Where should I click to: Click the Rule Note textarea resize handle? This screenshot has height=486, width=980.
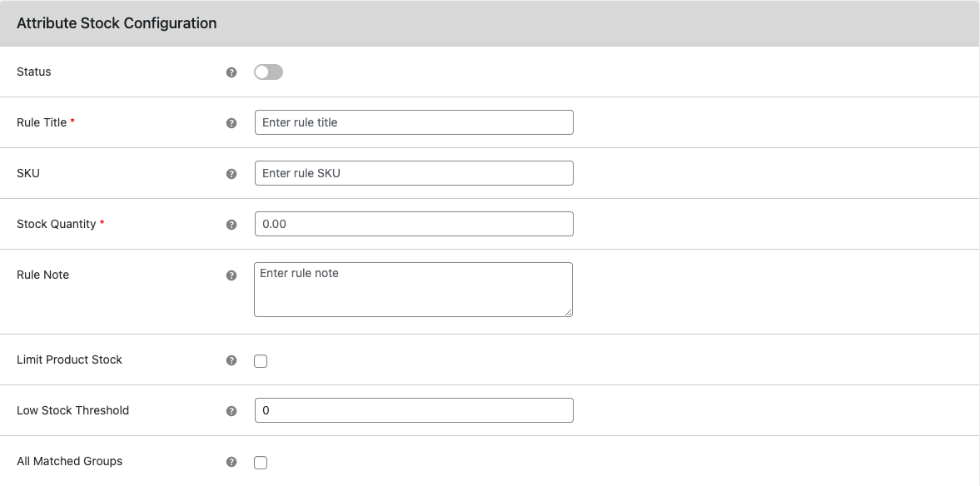568,312
